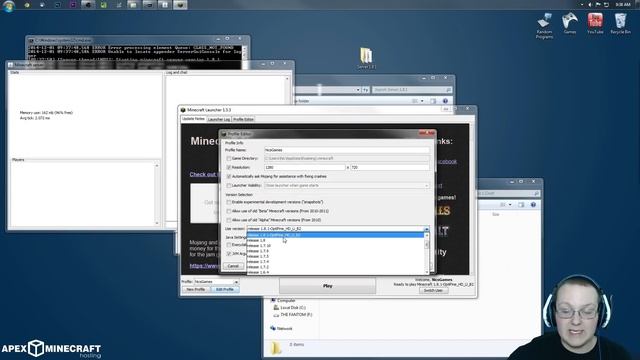Viewport: 640px width, 360px height.
Task: Click the volume icon in system tray
Action: point(590,4)
